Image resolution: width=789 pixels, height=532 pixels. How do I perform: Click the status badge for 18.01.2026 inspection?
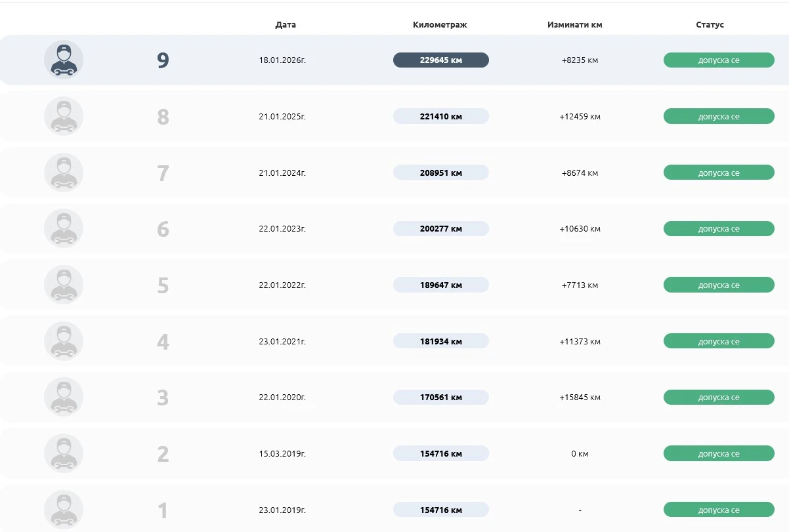[719, 60]
